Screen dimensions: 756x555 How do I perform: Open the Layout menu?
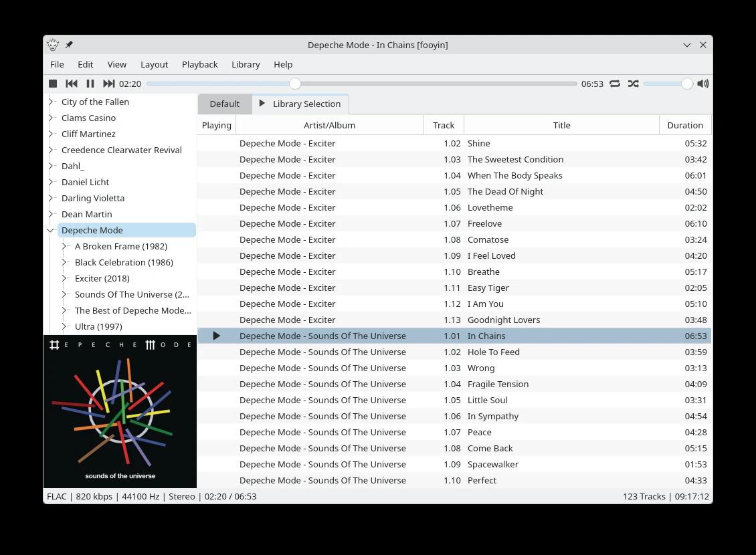coord(155,65)
